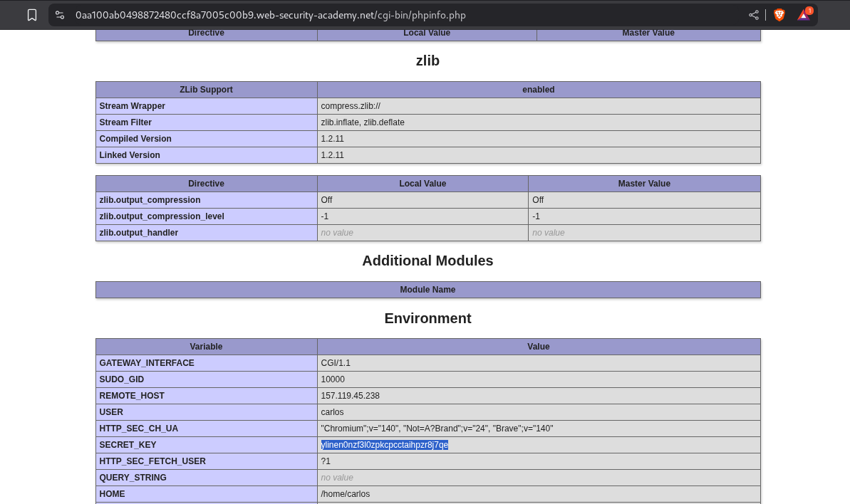The height and width of the screenshot is (504, 850).
Task: Click the SECRET_KEY variable name cell
Action: click(x=128, y=445)
